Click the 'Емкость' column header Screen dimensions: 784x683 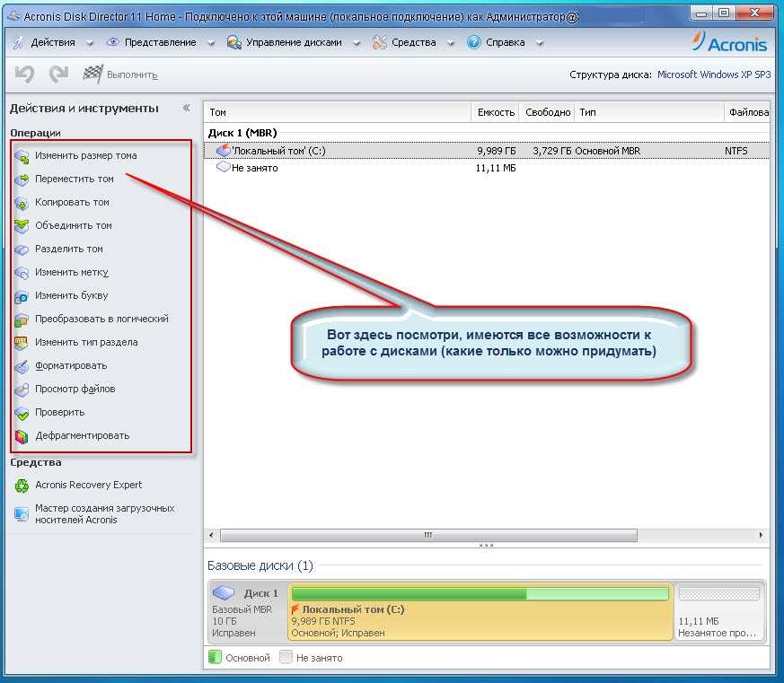[x=496, y=112]
